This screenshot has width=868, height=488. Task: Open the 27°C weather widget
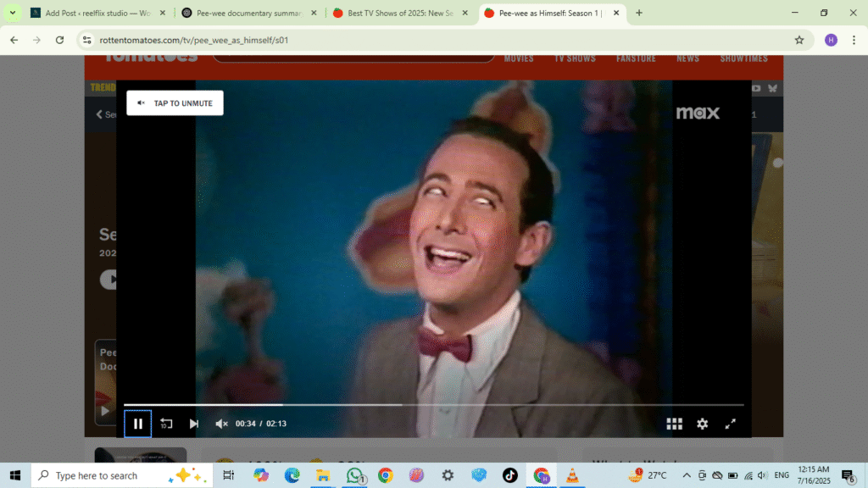coord(648,475)
